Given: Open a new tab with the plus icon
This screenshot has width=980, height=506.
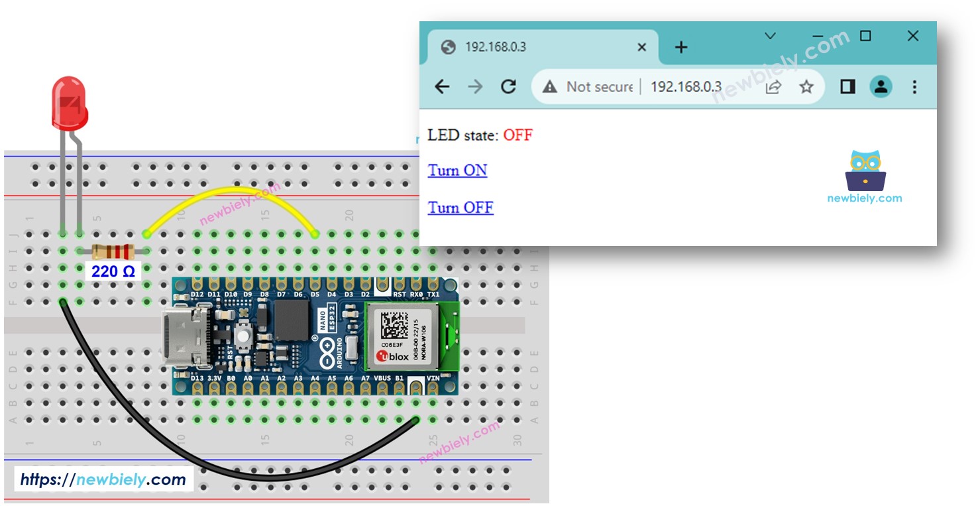Looking at the screenshot, I should 682,46.
